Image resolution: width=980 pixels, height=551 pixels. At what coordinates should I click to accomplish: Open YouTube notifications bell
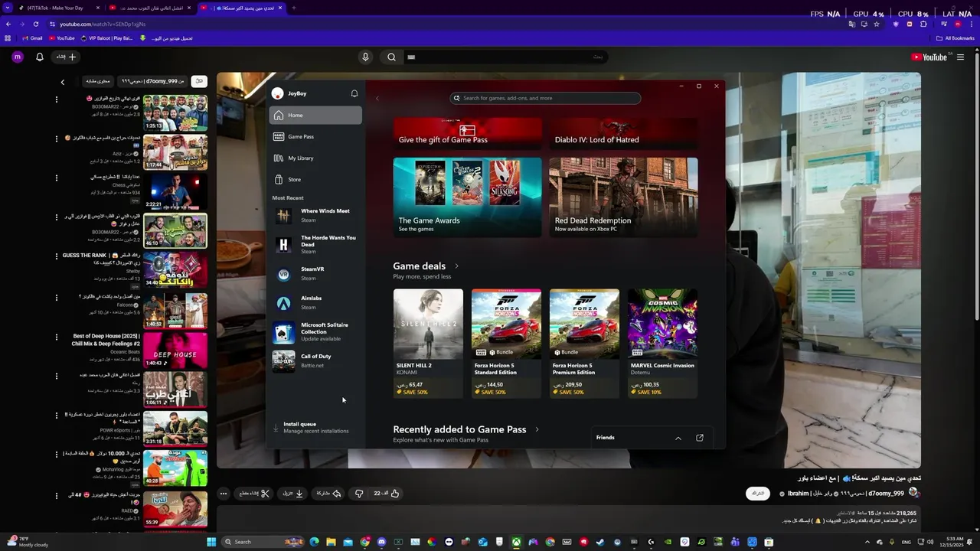click(x=40, y=57)
